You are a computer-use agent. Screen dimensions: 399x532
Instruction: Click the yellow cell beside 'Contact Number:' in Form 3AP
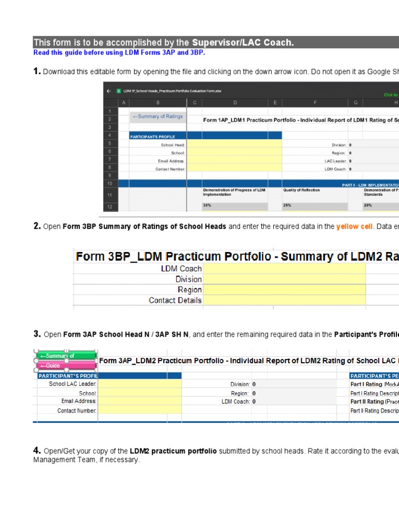(x=139, y=409)
